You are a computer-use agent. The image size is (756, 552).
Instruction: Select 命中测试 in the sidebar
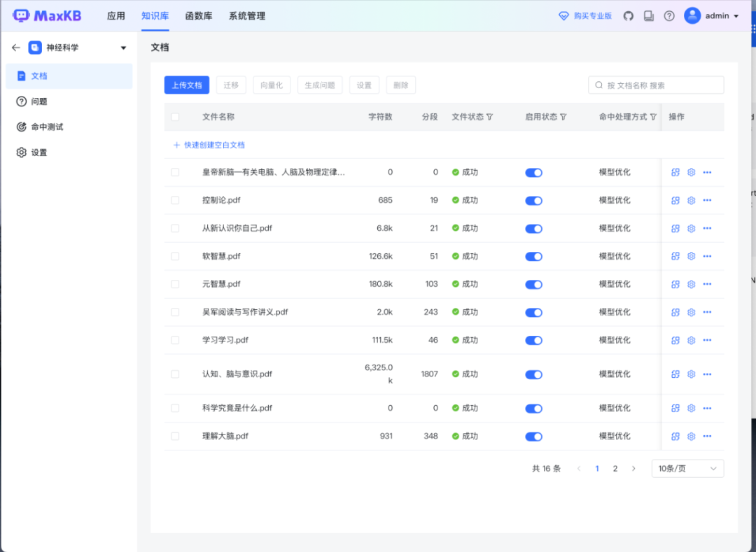pyautogui.click(x=69, y=127)
